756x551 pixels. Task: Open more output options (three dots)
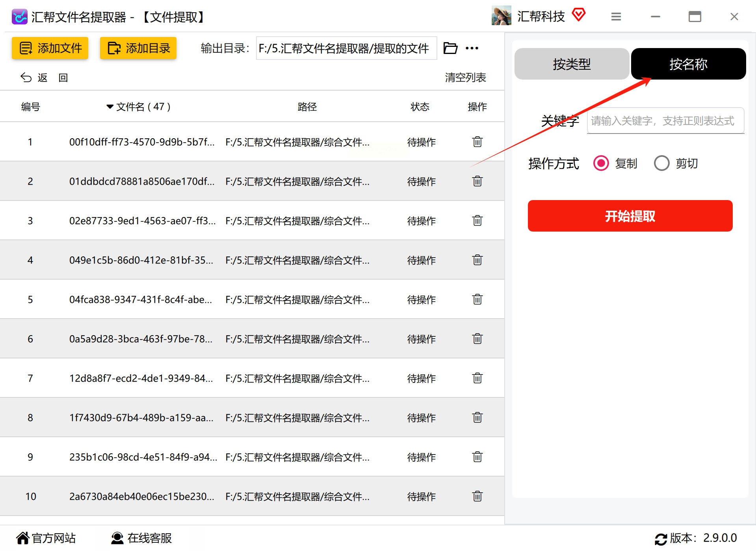pos(472,48)
